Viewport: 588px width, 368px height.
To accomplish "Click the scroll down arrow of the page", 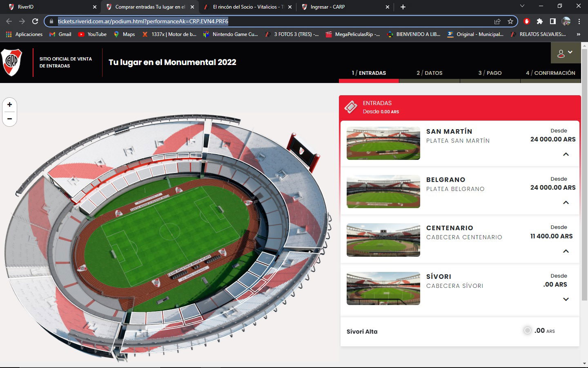I will [x=584, y=363].
